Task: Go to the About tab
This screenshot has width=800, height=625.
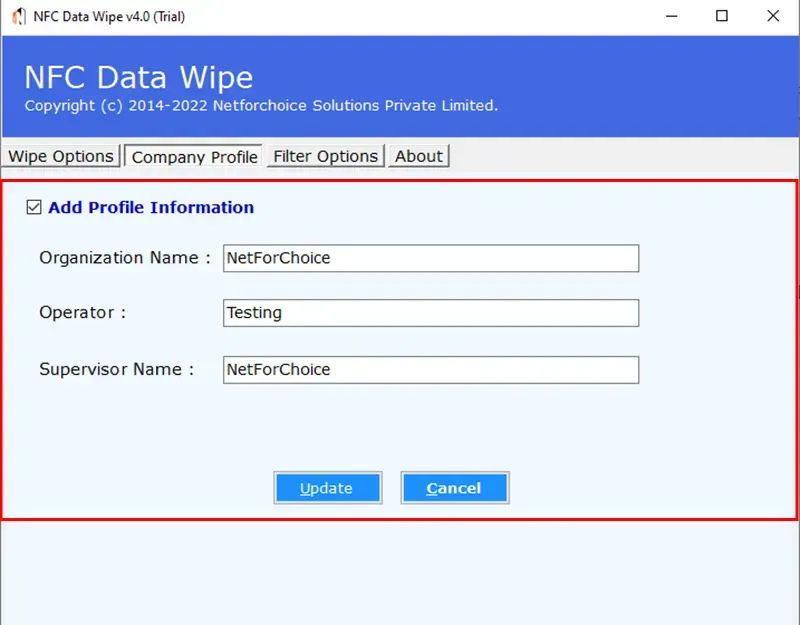Action: coord(419,156)
